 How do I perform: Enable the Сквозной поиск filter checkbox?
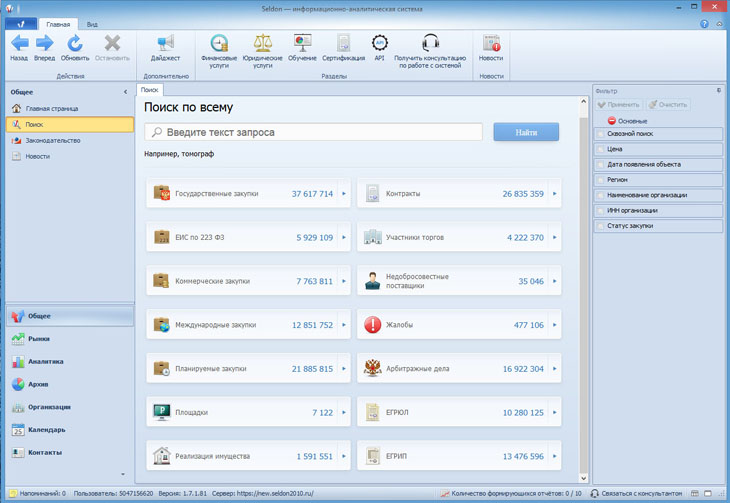click(x=601, y=134)
